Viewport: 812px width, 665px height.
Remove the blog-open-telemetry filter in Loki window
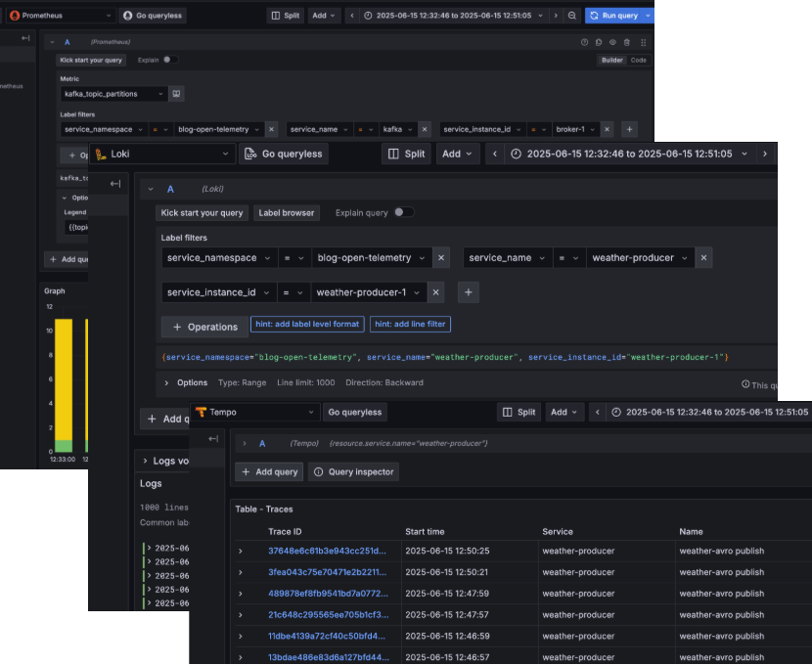(441, 258)
